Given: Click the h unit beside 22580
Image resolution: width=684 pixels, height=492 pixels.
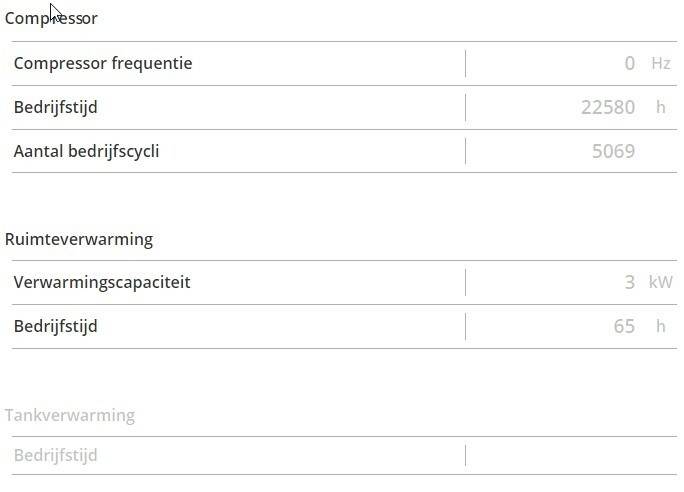Looking at the screenshot, I should [x=661, y=108].
